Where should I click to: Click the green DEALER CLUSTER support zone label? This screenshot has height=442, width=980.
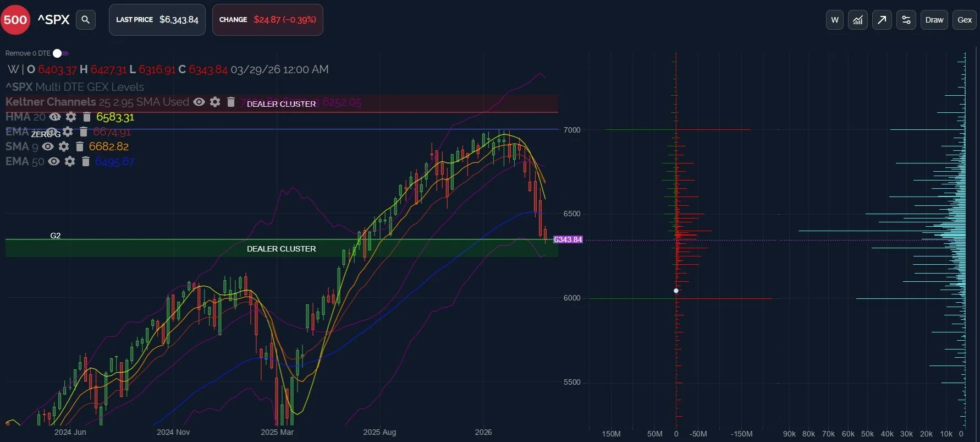281,249
